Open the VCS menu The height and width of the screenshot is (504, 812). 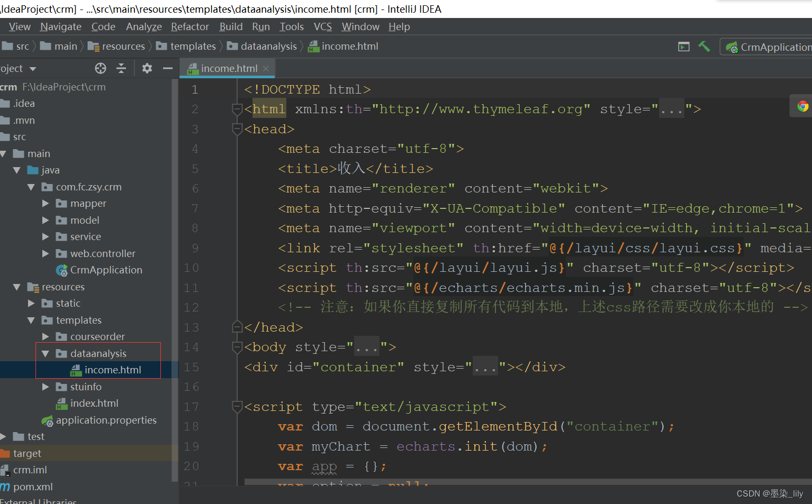(x=323, y=26)
